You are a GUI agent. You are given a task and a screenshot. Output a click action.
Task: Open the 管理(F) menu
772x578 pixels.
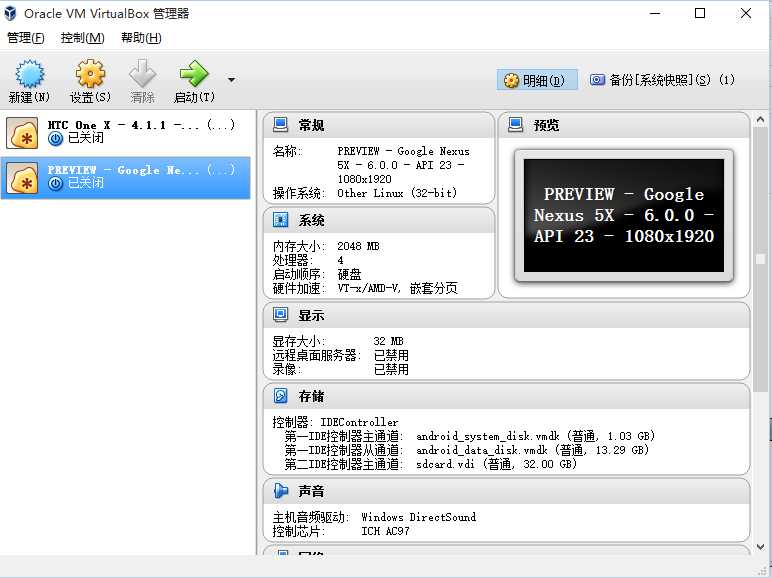tap(26, 38)
